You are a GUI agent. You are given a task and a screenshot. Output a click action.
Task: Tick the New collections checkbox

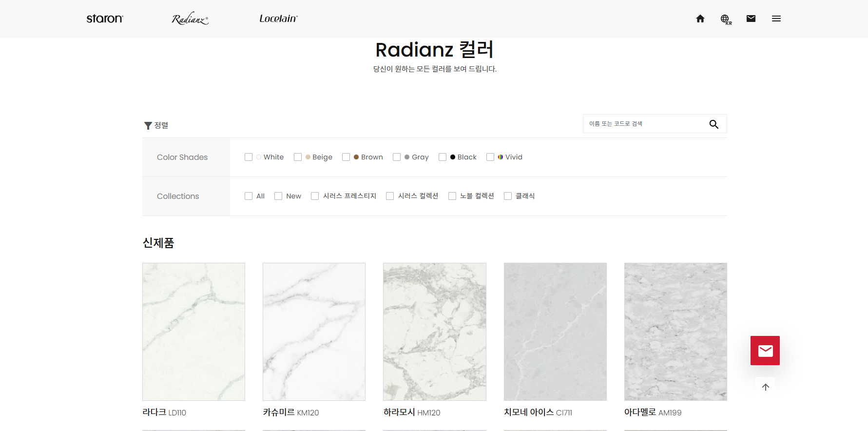(278, 196)
